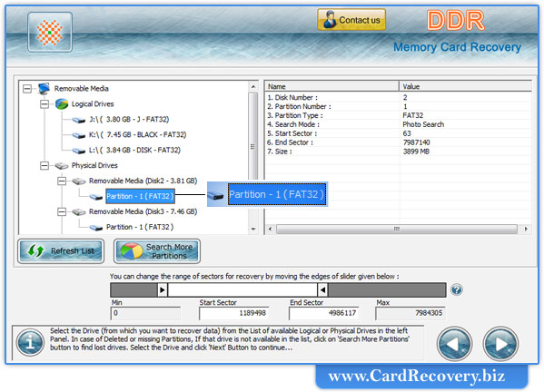Viewport: 544px width, 392px height.
Task: Go back with the left arrow button
Action: 454,344
